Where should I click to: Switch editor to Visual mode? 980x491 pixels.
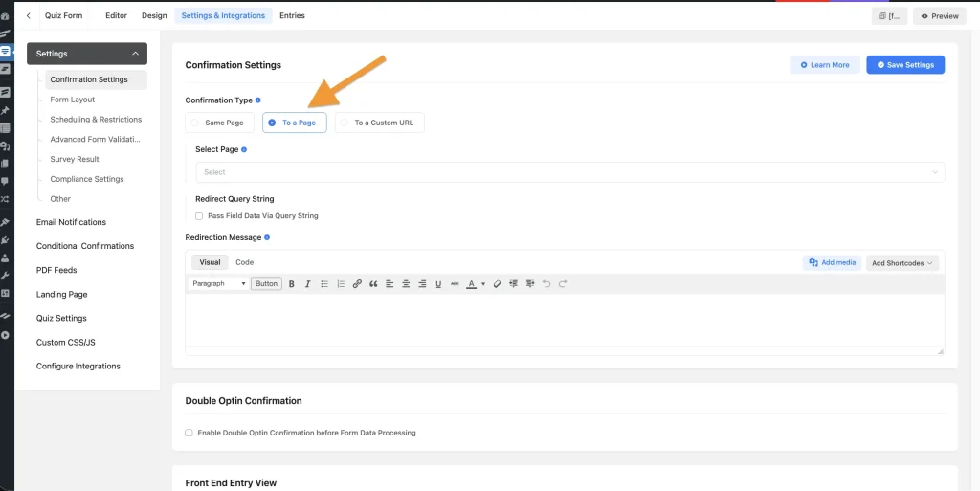(210, 262)
